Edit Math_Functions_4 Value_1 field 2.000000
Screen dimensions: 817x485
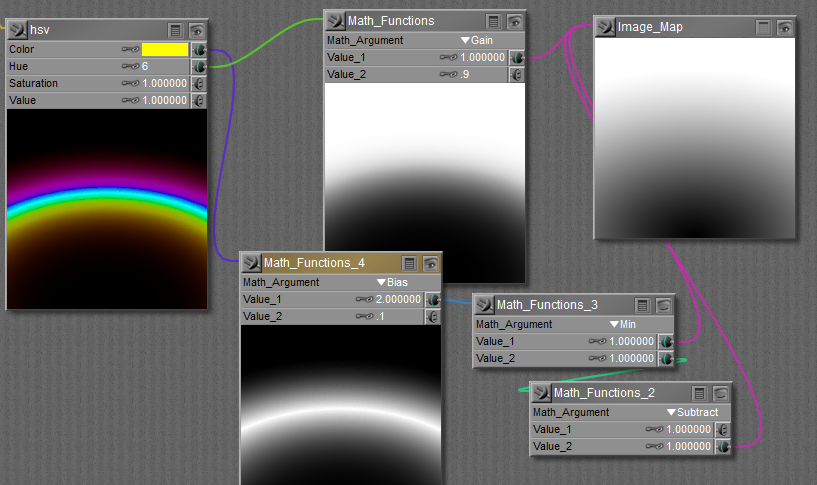(x=398, y=300)
